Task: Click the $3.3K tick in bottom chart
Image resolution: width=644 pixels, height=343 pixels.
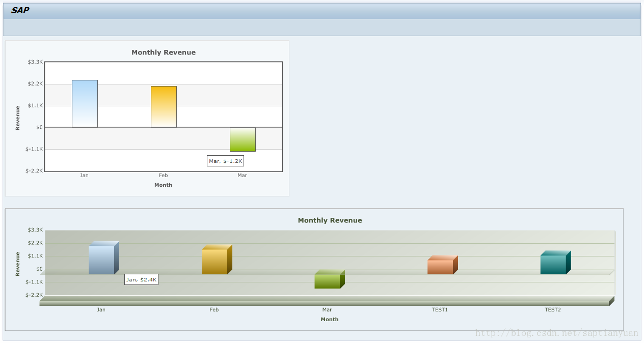Action: tap(35, 230)
